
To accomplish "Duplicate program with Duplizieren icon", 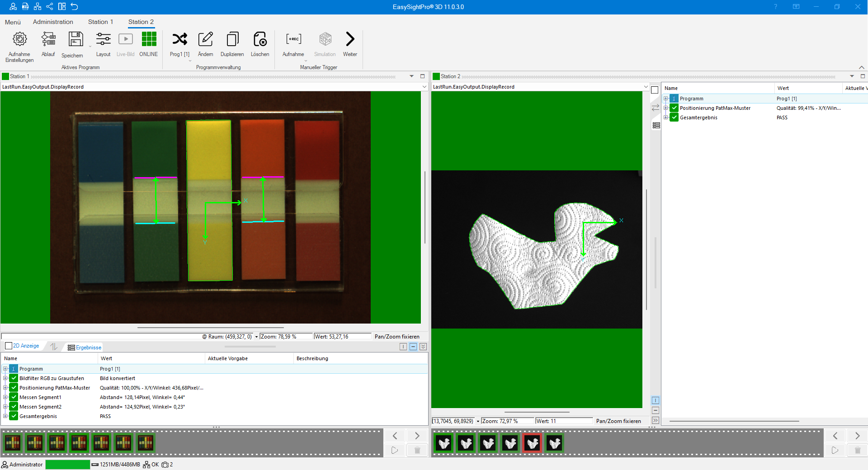I will [x=232, y=39].
